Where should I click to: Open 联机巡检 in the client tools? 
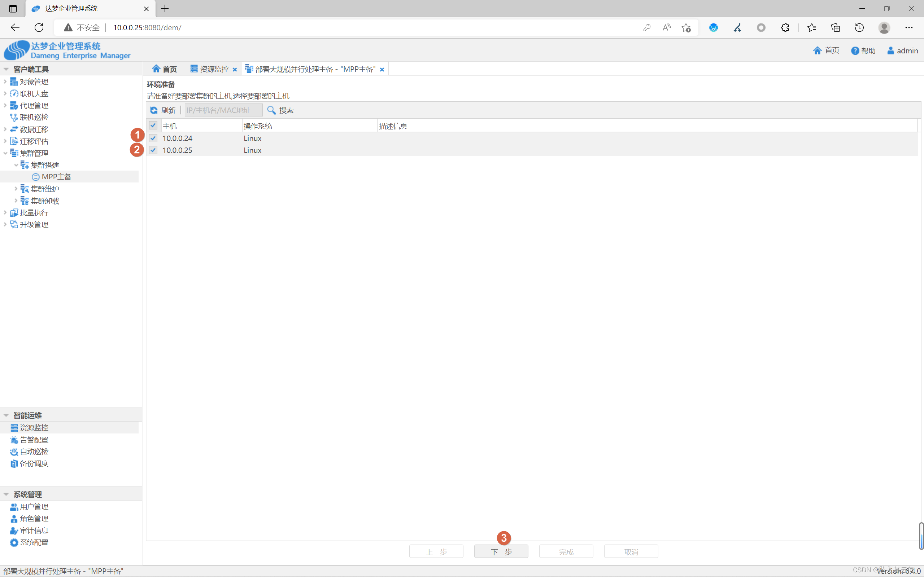click(x=34, y=117)
